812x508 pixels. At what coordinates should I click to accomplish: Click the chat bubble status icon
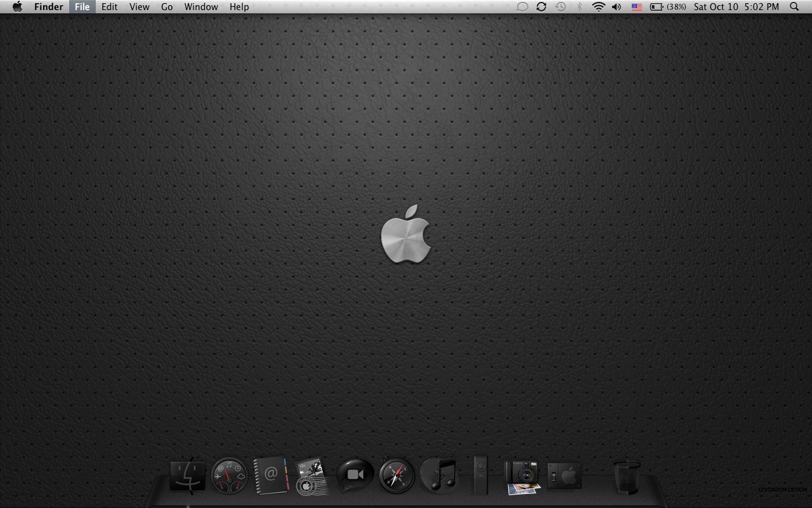pyautogui.click(x=522, y=7)
